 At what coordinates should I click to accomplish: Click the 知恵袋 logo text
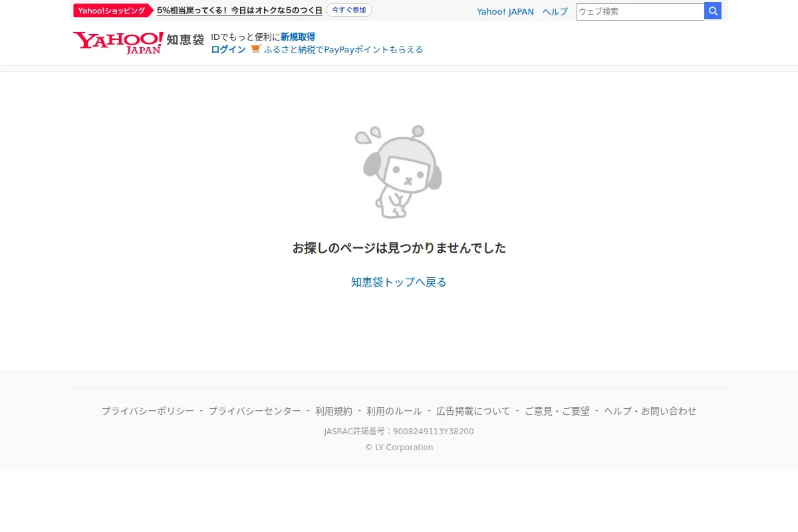pyautogui.click(x=185, y=40)
